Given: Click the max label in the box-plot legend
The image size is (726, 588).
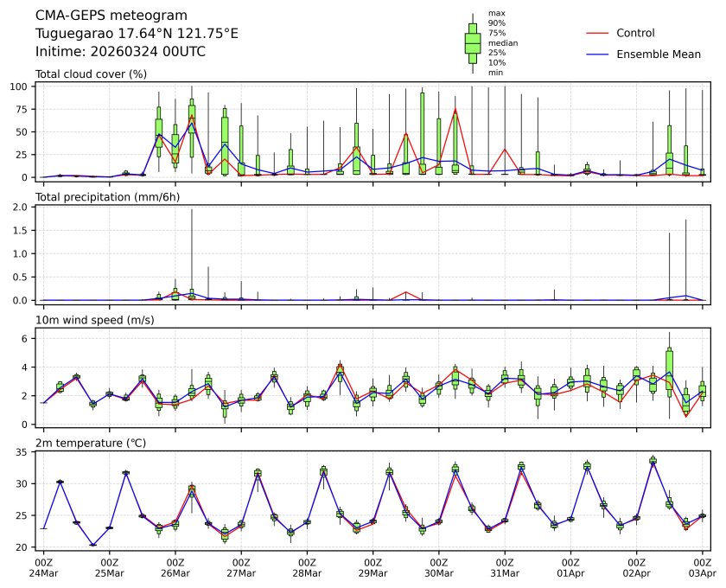Looking at the screenshot, I should (x=495, y=14).
